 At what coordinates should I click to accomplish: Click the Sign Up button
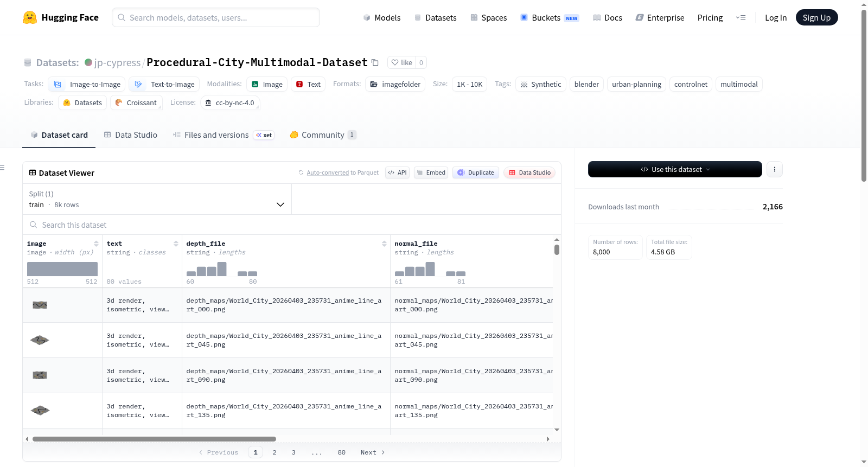click(816, 17)
